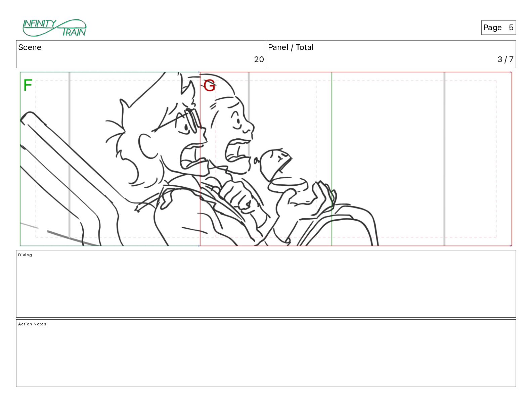Click the storyboard panel drawing
532x411 pixels.
pos(266,159)
